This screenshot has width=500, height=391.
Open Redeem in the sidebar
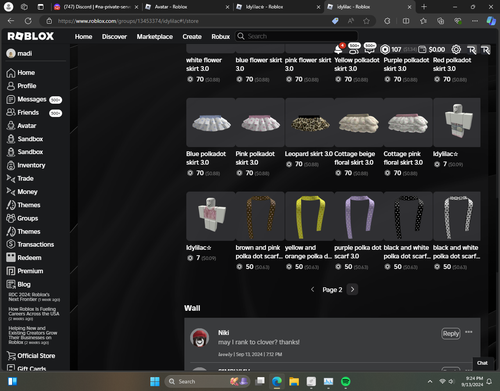click(x=24, y=258)
